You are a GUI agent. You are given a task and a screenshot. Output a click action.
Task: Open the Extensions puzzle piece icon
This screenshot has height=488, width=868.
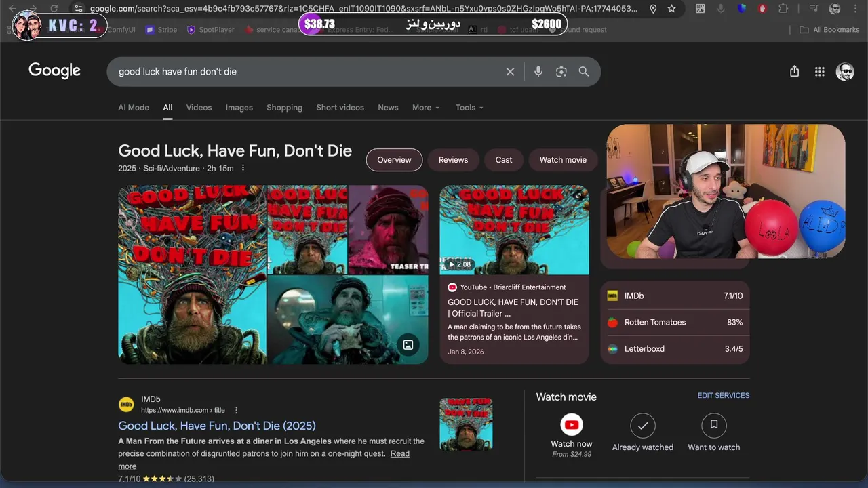[783, 9]
